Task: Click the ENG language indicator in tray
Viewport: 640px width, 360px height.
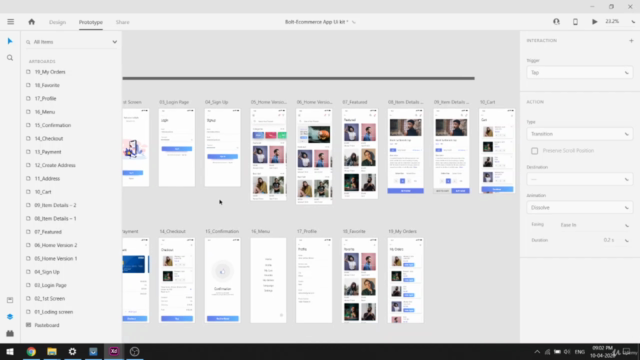Action: pos(579,352)
